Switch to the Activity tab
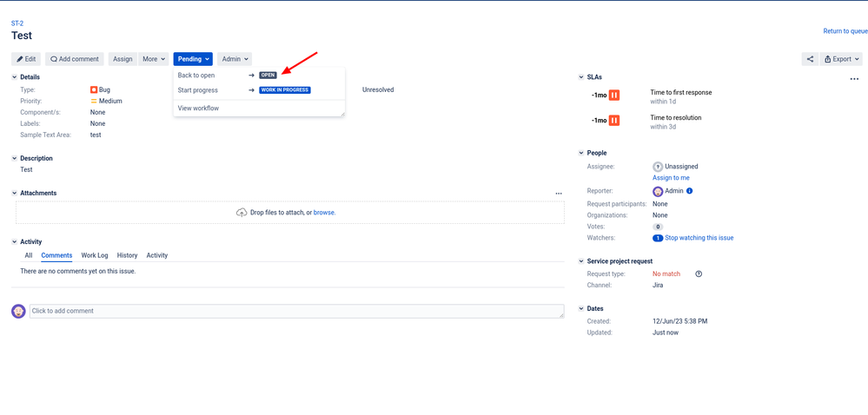Screen dimensions: 868x415 click(x=157, y=255)
